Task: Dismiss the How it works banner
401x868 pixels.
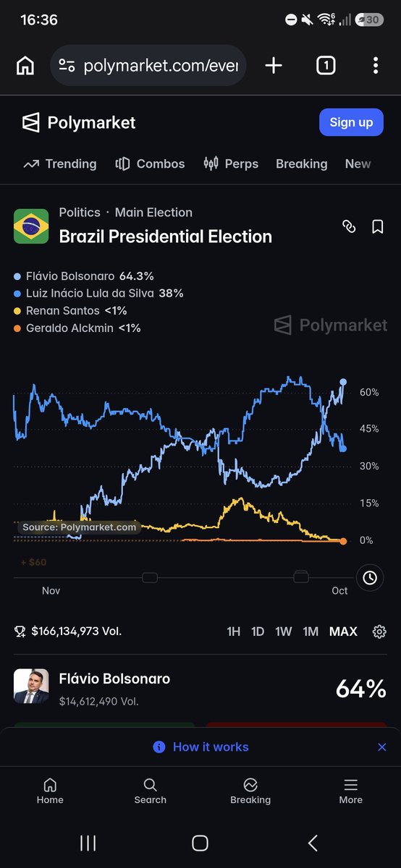Action: pos(382,747)
